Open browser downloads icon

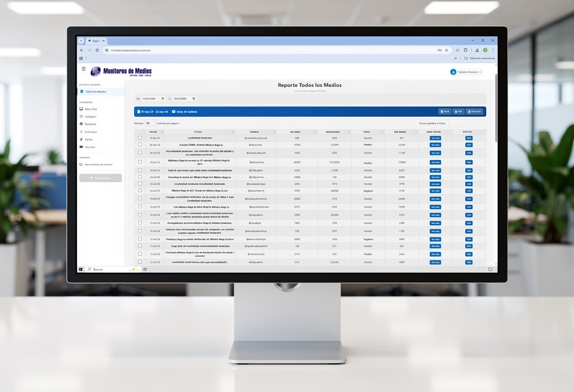pos(477,50)
